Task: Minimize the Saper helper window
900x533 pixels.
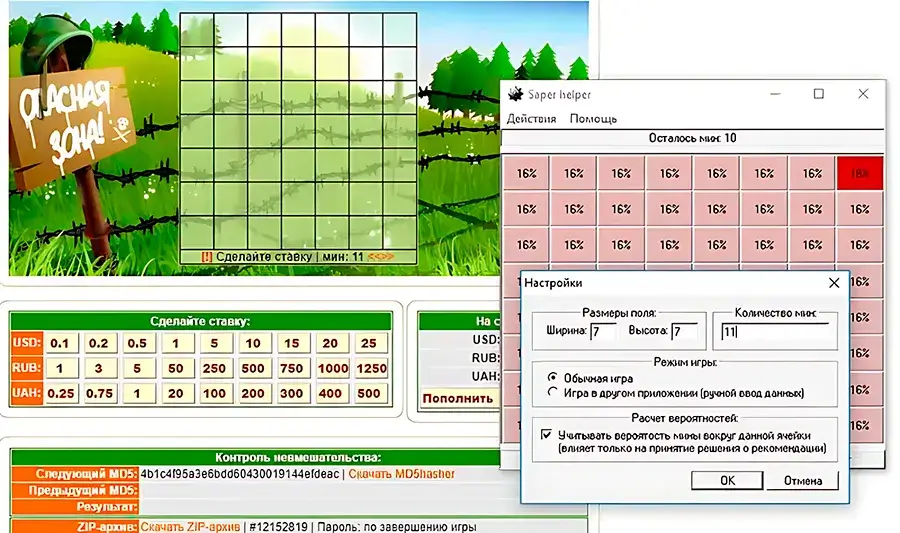Action: pyautogui.click(x=775, y=94)
